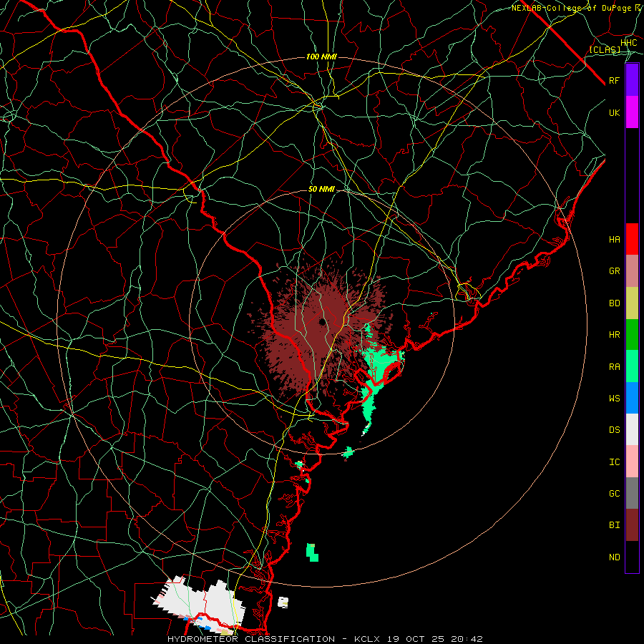Click the pink-brown GR legend swatch

[632, 271]
